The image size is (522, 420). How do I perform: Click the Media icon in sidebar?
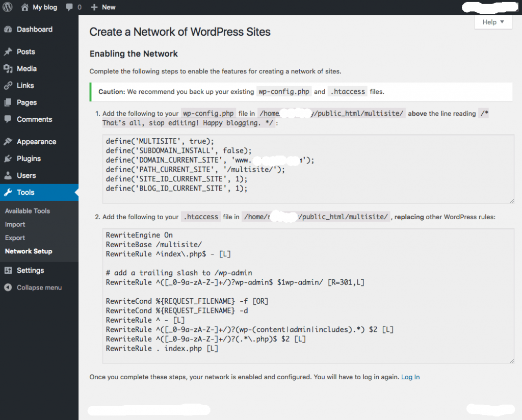8,69
